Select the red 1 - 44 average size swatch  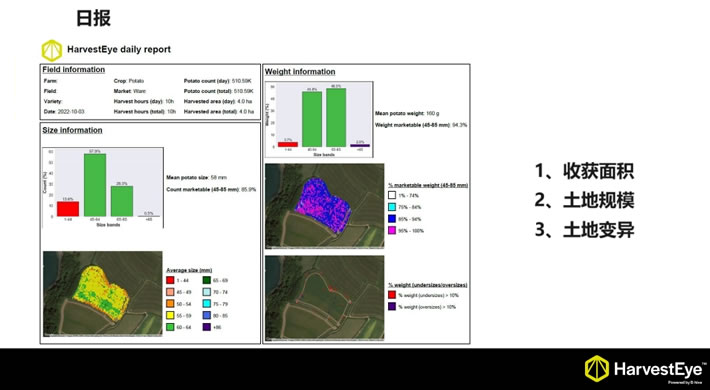pos(170,280)
